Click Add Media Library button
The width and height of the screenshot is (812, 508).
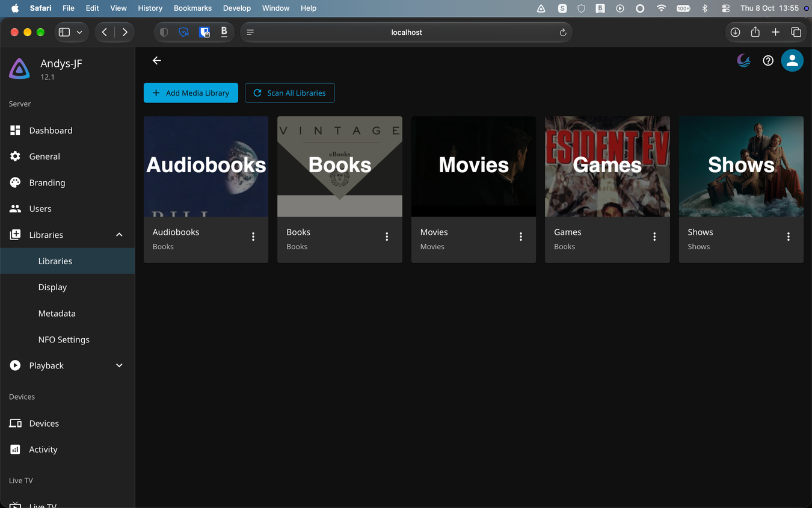191,93
